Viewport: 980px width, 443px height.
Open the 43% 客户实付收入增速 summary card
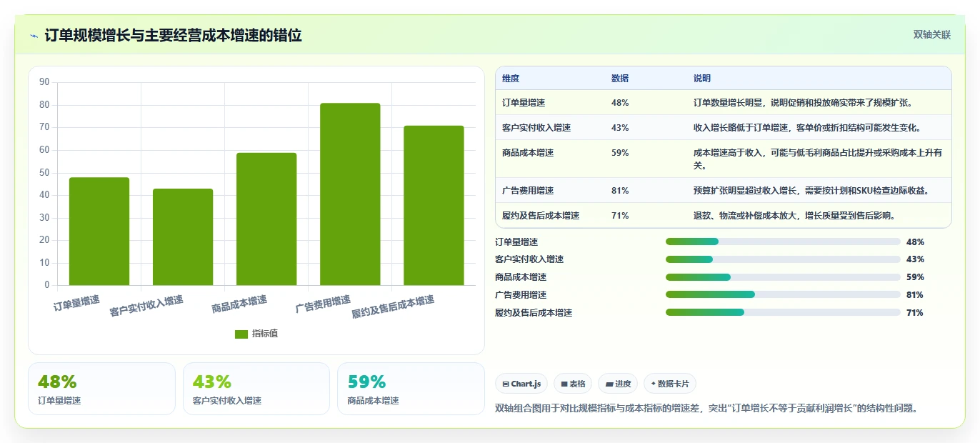pyautogui.click(x=256, y=389)
